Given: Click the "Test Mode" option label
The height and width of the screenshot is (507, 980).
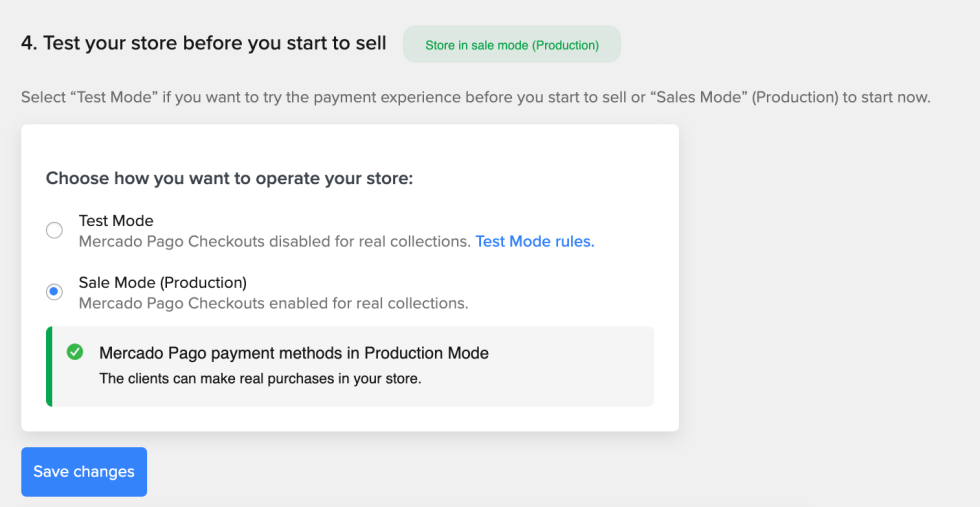Looking at the screenshot, I should tap(116, 221).
